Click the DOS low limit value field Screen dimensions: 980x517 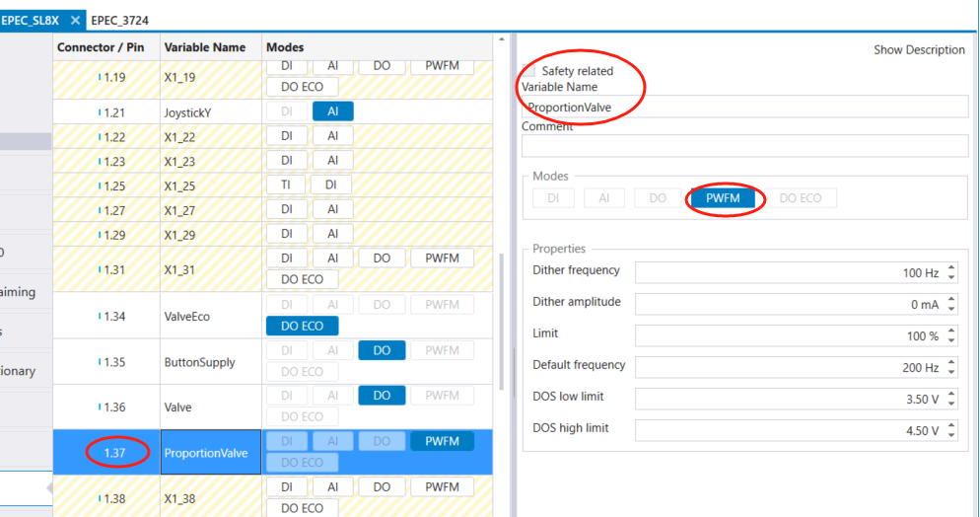click(789, 400)
